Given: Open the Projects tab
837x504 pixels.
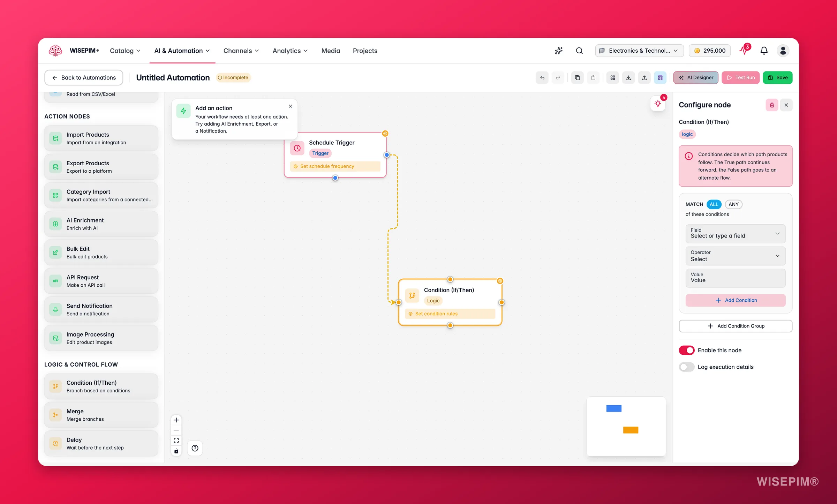Looking at the screenshot, I should [x=365, y=51].
